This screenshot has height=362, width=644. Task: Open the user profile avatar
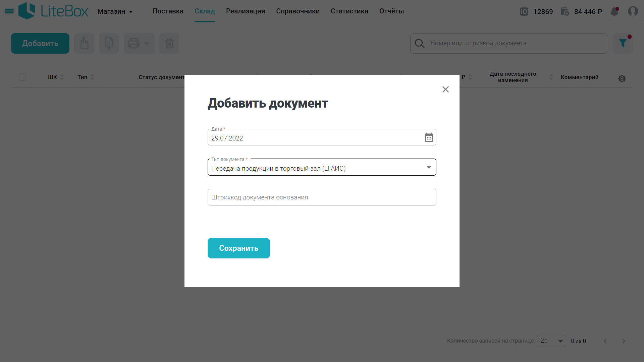633,11
